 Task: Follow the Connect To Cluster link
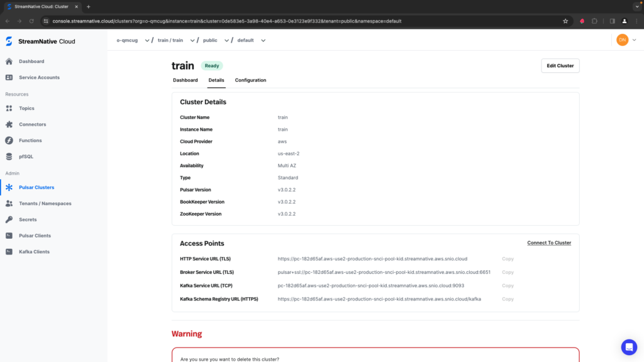point(548,243)
